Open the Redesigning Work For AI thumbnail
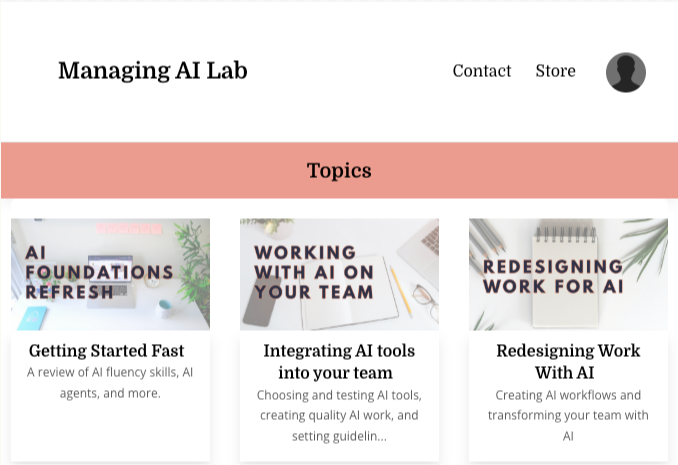 568,274
